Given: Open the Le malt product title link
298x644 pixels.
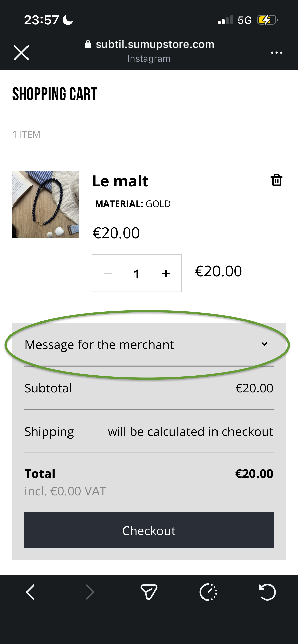Looking at the screenshot, I should 120,181.
